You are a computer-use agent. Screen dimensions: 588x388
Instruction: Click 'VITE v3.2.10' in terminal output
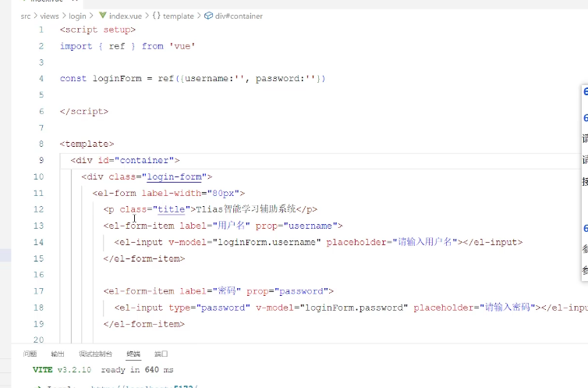point(62,370)
